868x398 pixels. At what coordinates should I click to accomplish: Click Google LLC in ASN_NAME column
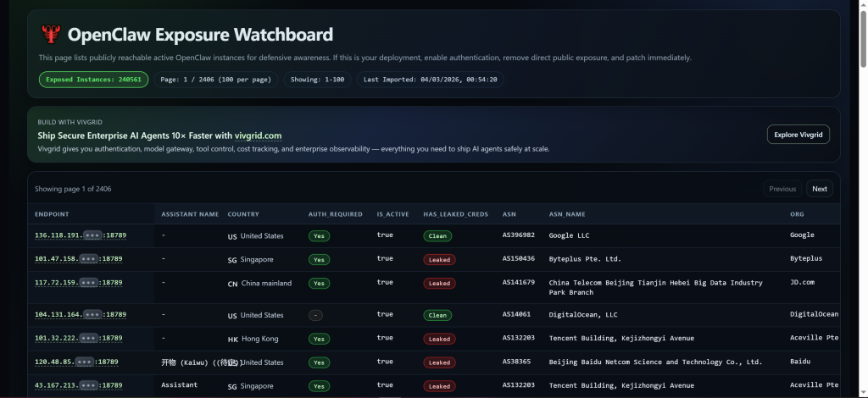tap(569, 235)
